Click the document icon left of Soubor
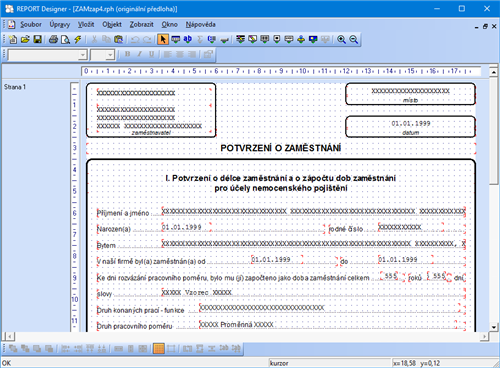 [x=12, y=24]
